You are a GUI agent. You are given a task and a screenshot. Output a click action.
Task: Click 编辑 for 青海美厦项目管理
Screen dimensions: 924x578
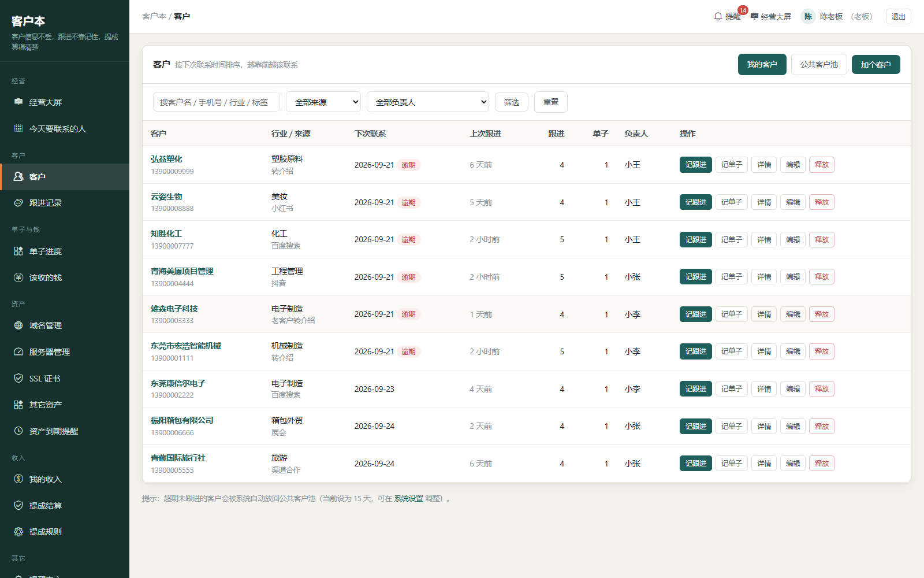tap(793, 277)
